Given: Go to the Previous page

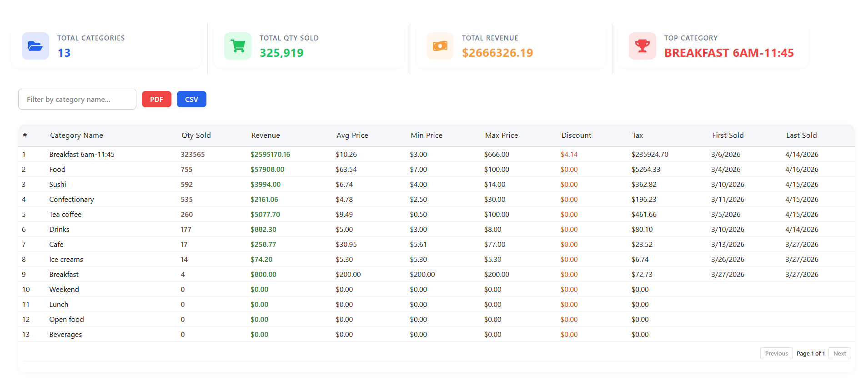Looking at the screenshot, I should [x=776, y=353].
